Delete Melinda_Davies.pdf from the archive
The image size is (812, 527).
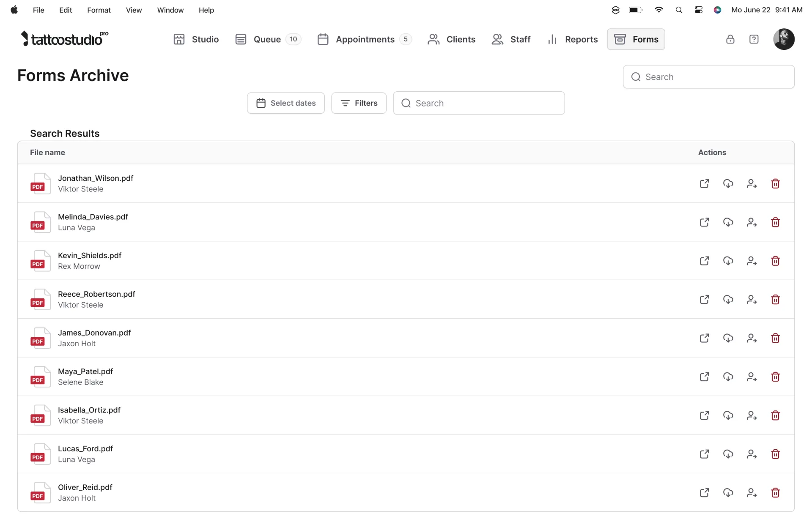point(775,222)
